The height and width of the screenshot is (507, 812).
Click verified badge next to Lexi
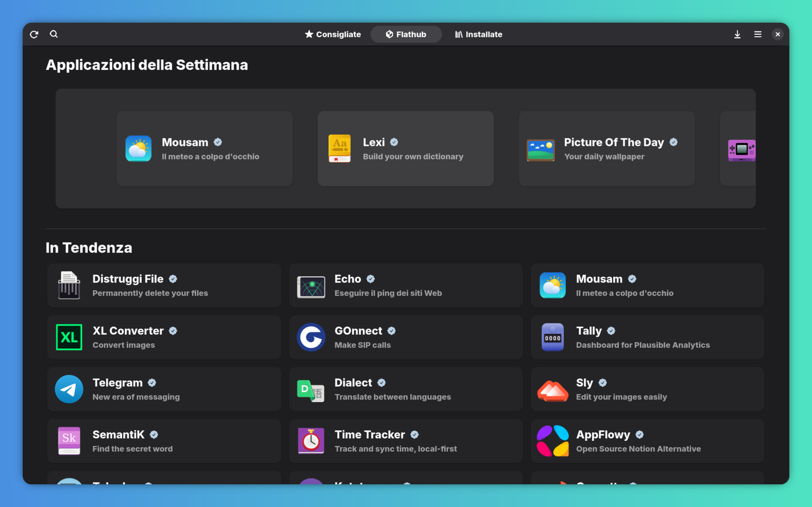(394, 142)
